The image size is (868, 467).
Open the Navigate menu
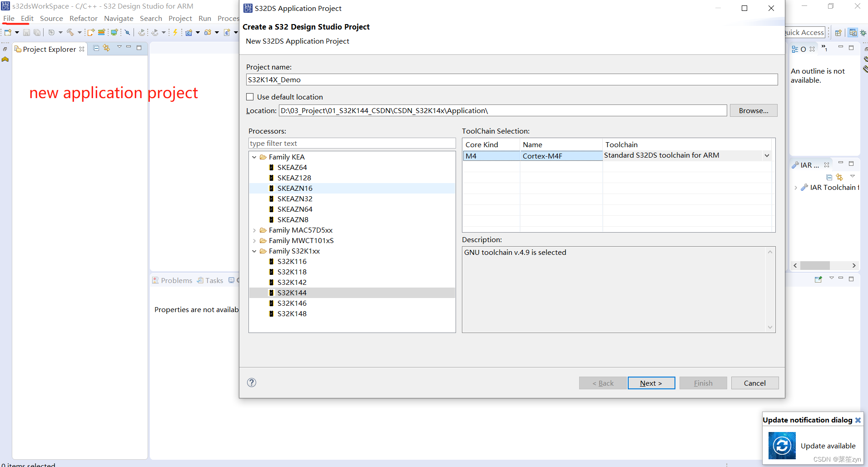click(x=119, y=18)
